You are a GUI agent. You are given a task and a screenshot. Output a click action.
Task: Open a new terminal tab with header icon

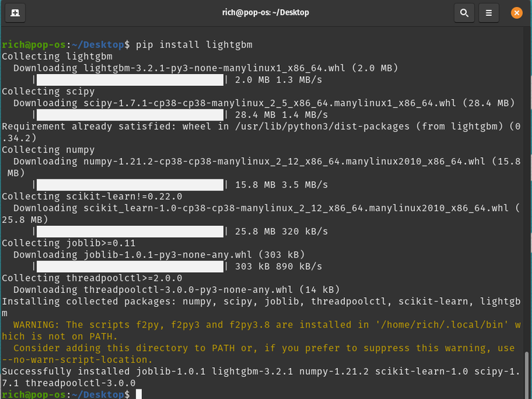pos(15,13)
